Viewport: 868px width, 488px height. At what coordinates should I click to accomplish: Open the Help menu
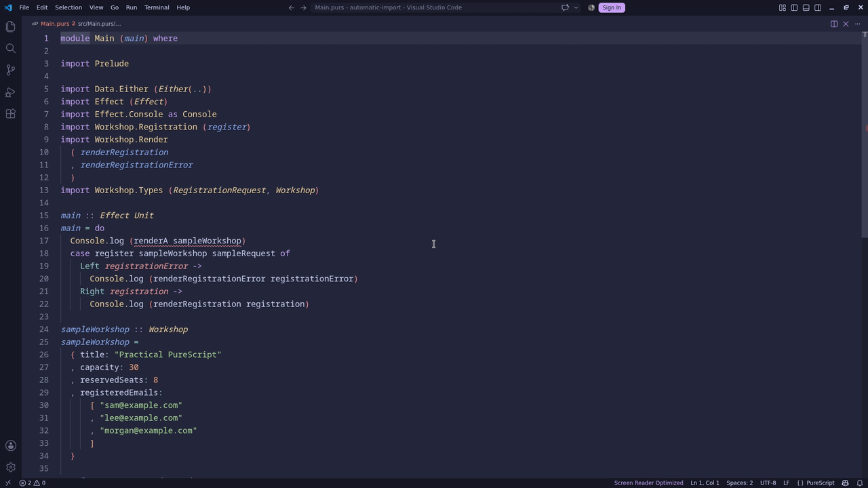click(183, 7)
